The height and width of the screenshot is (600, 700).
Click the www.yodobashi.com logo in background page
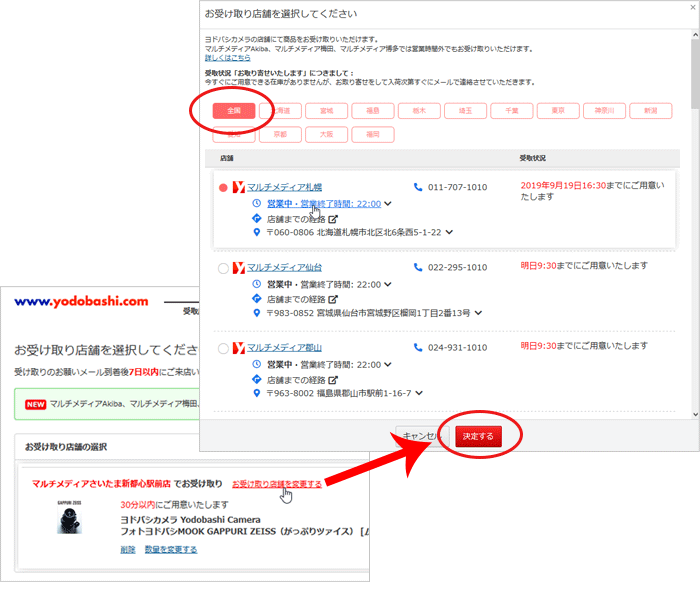pos(81,301)
